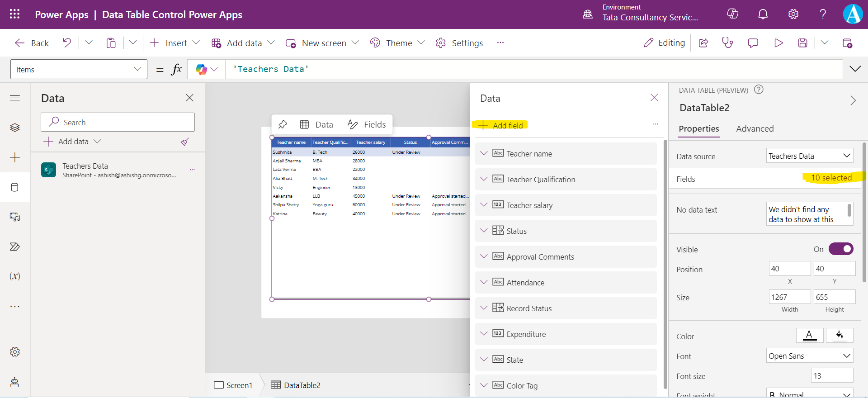868x398 pixels.
Task: Click the 10 selected fields link
Action: click(x=831, y=178)
